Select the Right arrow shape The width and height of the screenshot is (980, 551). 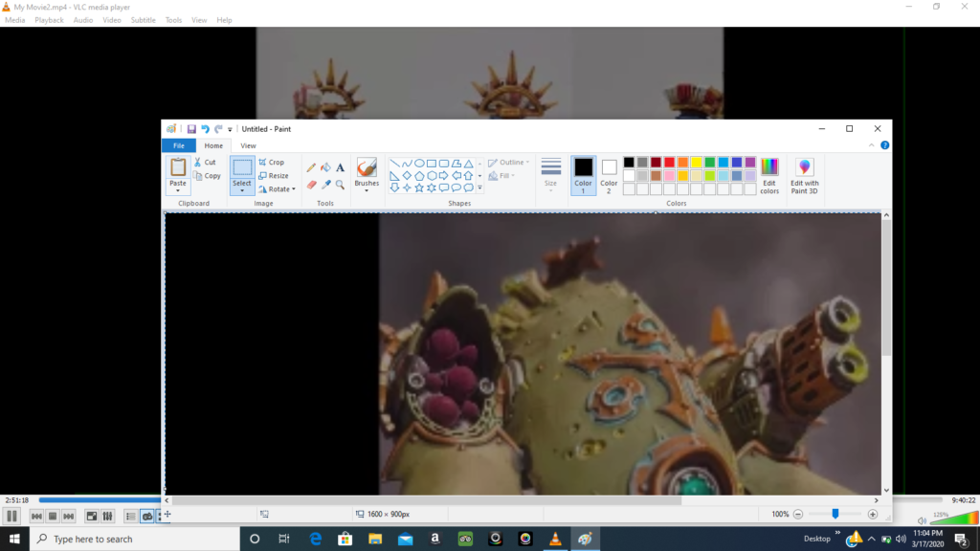coord(444,176)
